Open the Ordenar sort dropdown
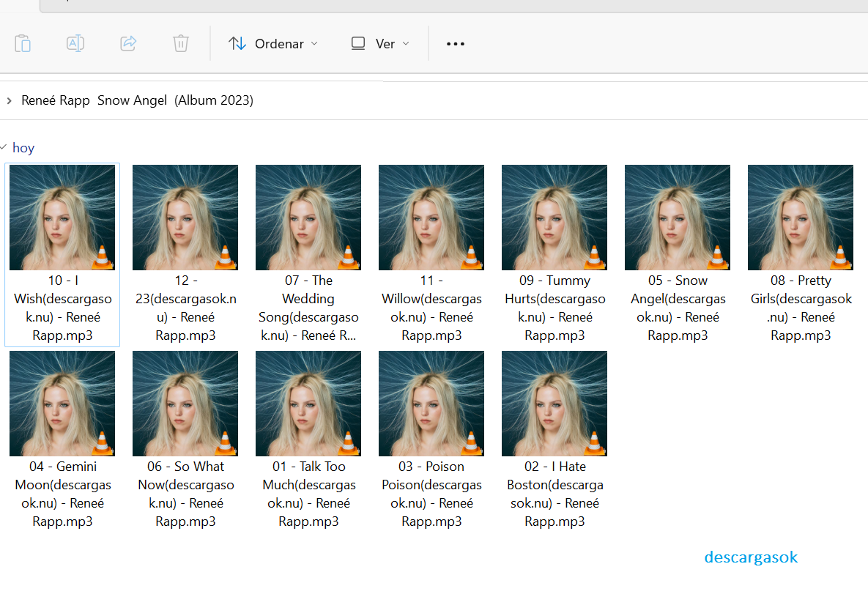This screenshot has width=868, height=605. click(273, 44)
